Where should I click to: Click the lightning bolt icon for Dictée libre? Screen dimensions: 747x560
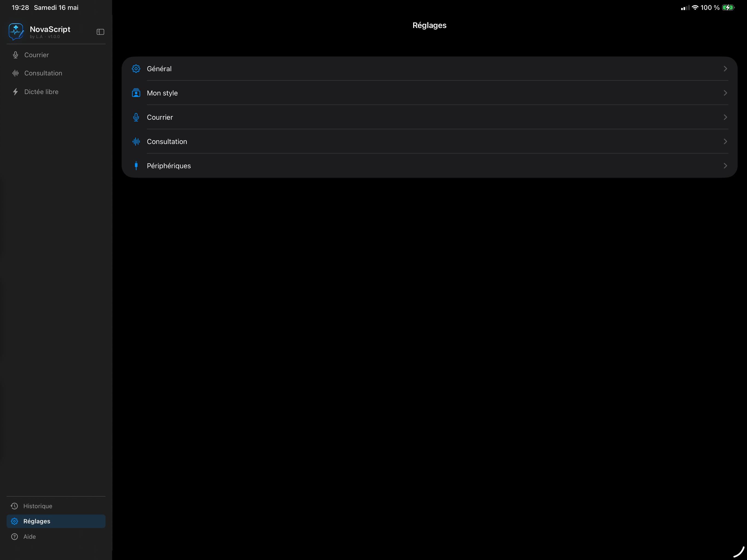pos(16,92)
